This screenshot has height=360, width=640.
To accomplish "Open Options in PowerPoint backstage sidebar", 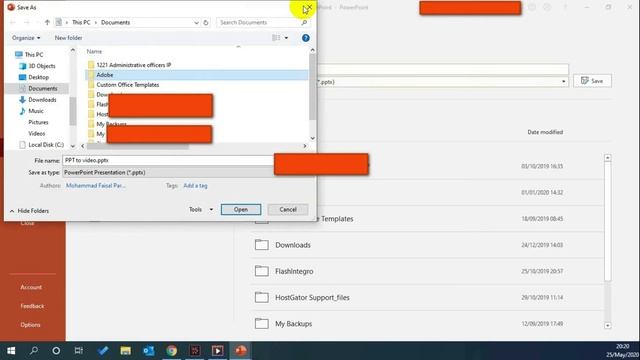I will point(31,325).
